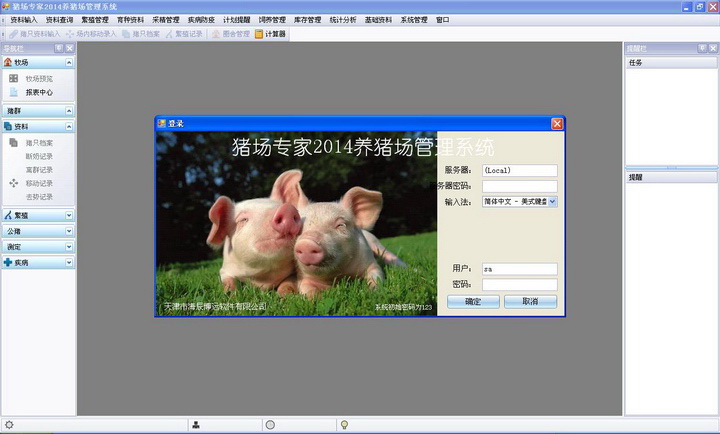Click the 确定 button in login dialog
Viewport: 720px width, 434px height.
[473, 301]
